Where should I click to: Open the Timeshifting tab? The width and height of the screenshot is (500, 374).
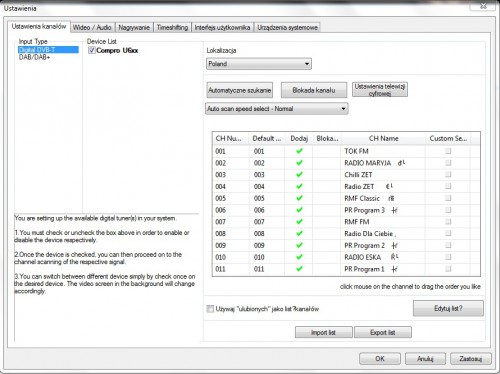[x=172, y=27]
